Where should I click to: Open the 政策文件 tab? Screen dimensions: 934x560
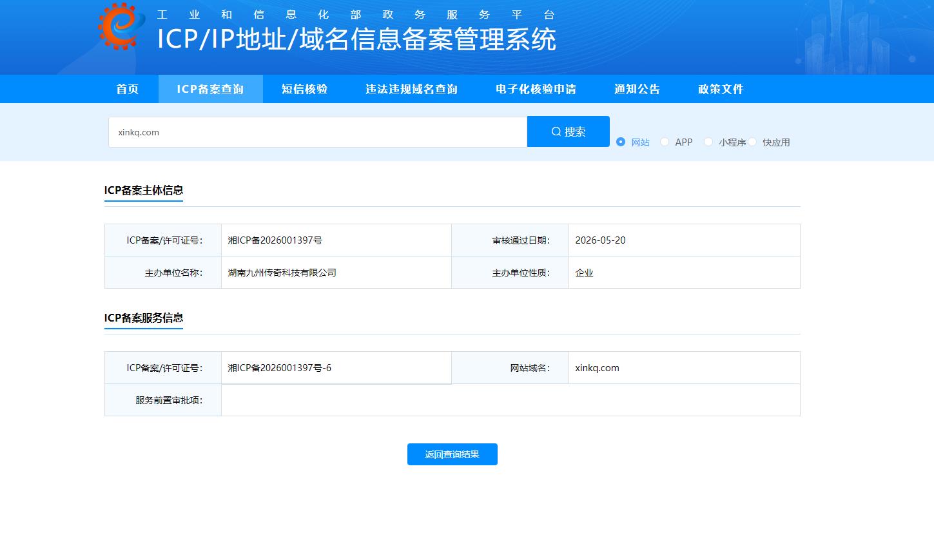[721, 89]
